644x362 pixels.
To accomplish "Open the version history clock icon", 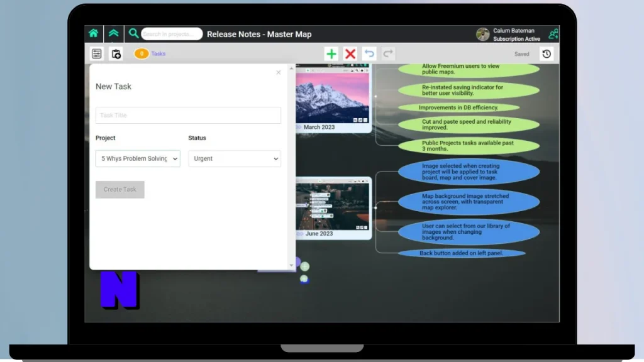I will click(x=547, y=54).
